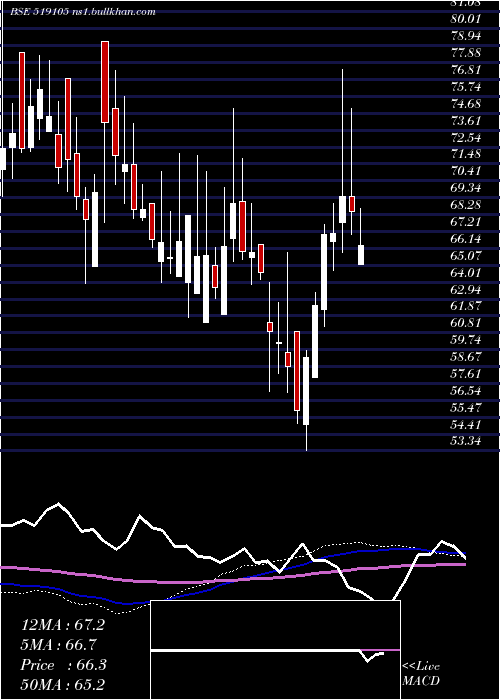Select the 53.34 price axis label
Viewport: 500px width, 700px height.
point(465,442)
